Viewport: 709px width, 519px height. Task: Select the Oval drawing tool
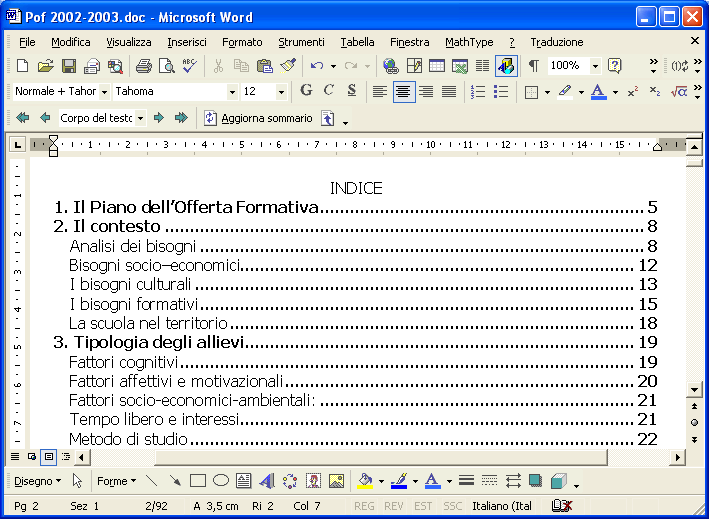221,481
